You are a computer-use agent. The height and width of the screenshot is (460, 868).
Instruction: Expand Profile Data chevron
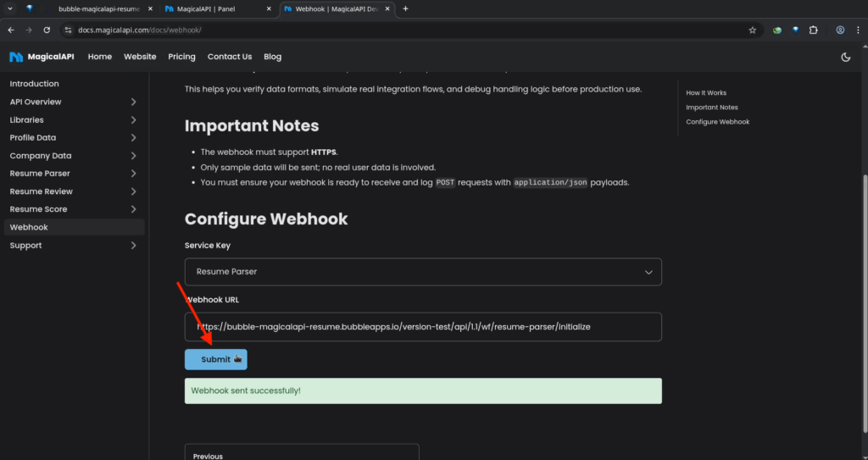tap(133, 137)
